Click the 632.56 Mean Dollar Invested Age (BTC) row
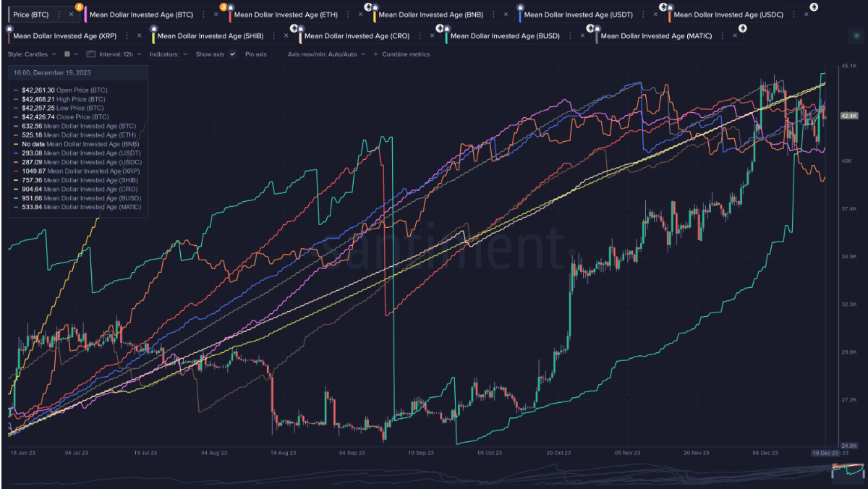The height and width of the screenshot is (489, 868). (x=75, y=126)
